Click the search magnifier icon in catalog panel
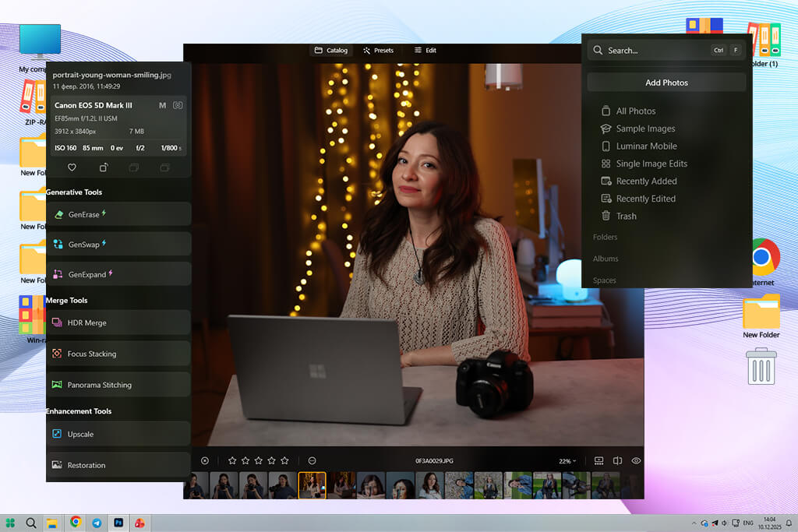 pos(598,51)
